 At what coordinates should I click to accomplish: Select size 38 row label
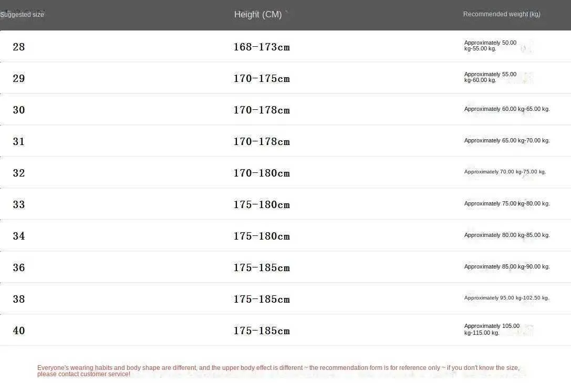pos(18,299)
